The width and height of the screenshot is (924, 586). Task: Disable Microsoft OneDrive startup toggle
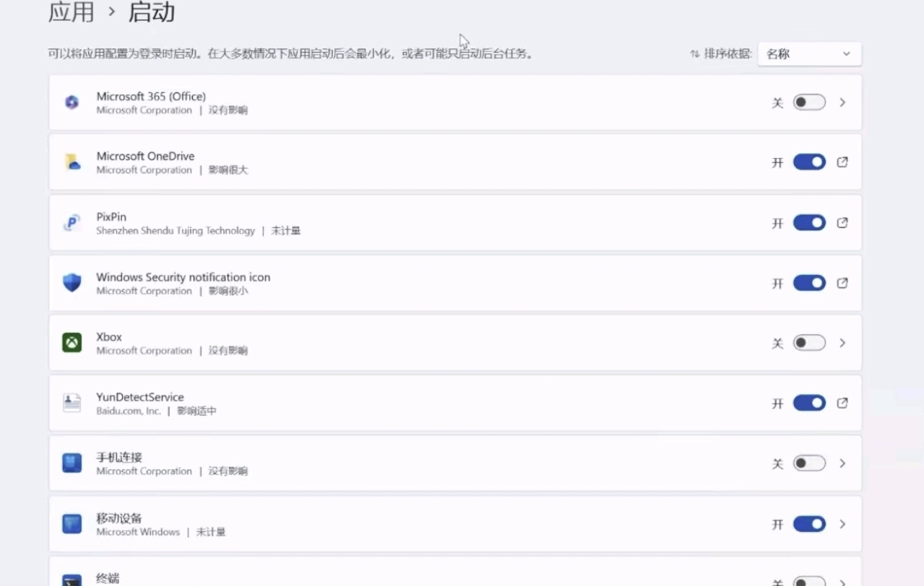click(x=809, y=162)
